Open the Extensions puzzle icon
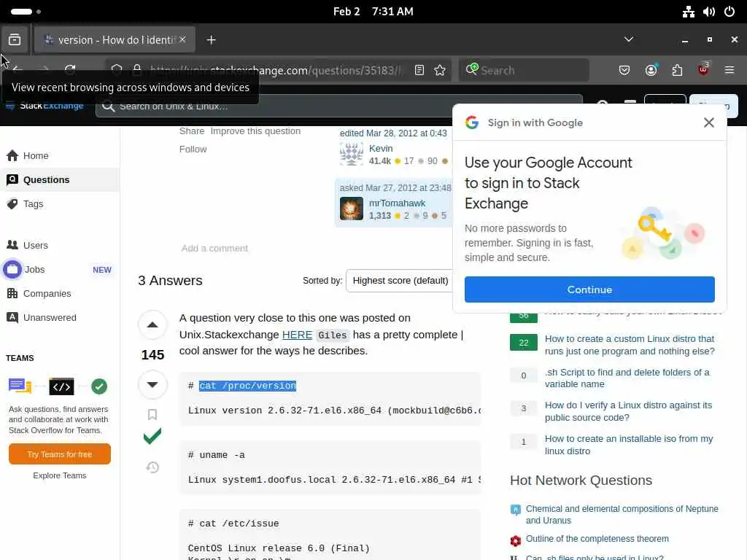747x560 pixels. (677, 71)
